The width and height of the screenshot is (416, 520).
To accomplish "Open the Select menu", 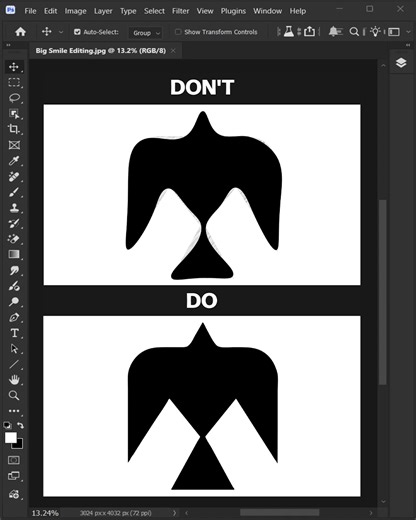I will coord(154,11).
